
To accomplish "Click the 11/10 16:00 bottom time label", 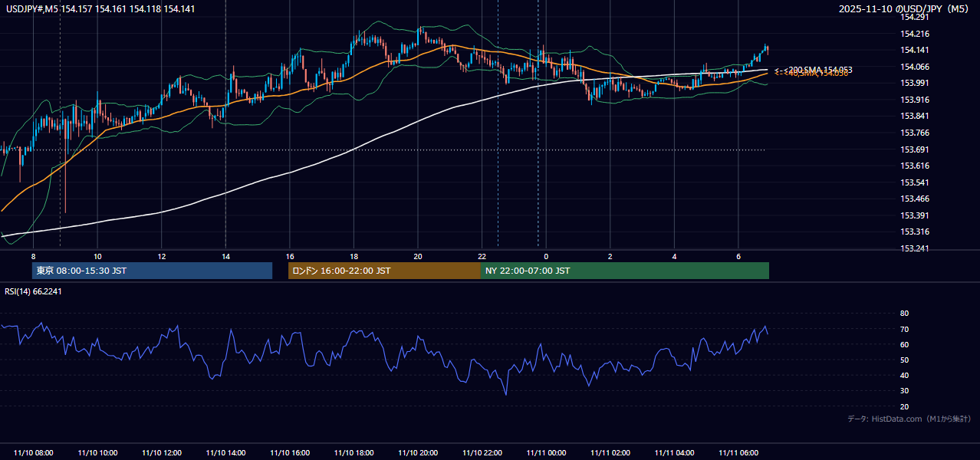I will click(290, 453).
